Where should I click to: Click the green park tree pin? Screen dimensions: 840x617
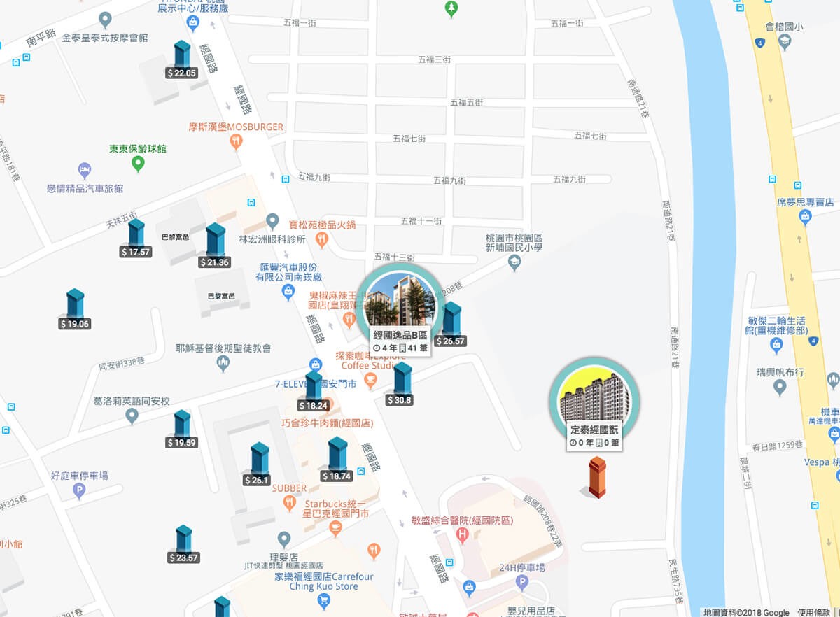[452, 9]
